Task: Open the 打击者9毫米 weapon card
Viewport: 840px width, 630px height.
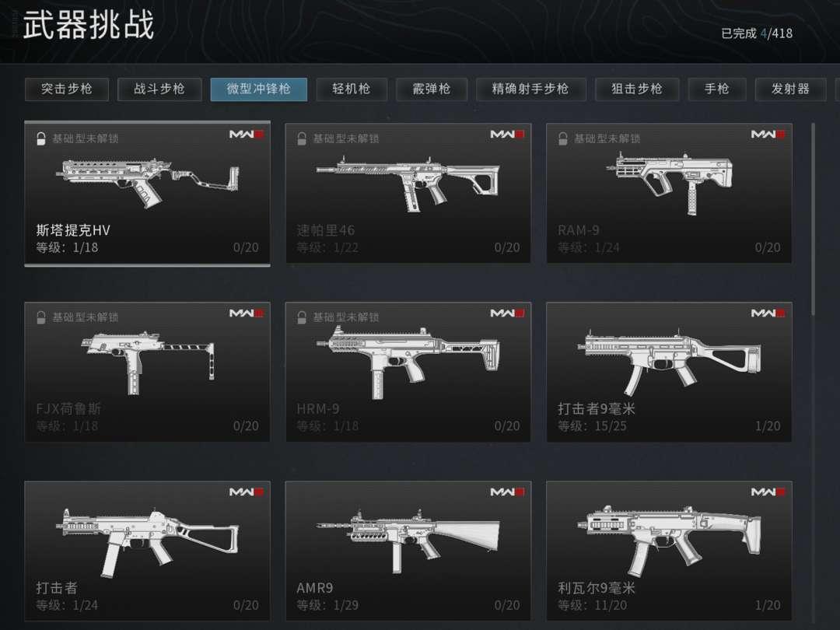Action: coord(669,372)
